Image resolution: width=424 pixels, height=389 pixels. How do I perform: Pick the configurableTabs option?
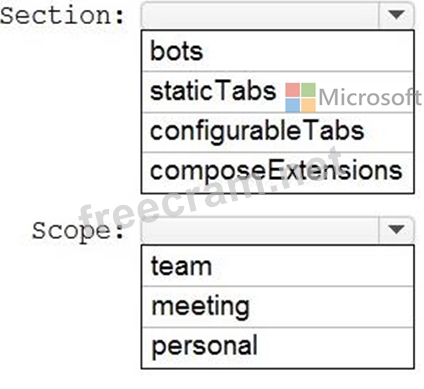click(278, 132)
